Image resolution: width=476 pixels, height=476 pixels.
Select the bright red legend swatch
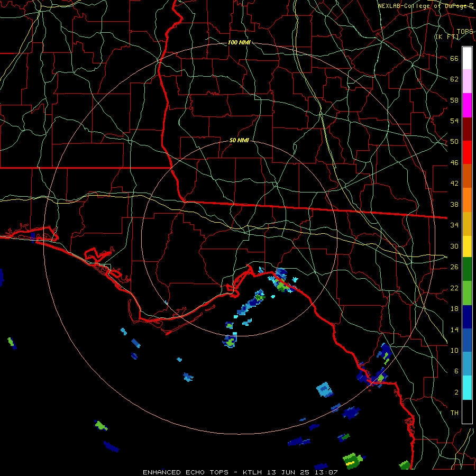[x=467, y=152]
